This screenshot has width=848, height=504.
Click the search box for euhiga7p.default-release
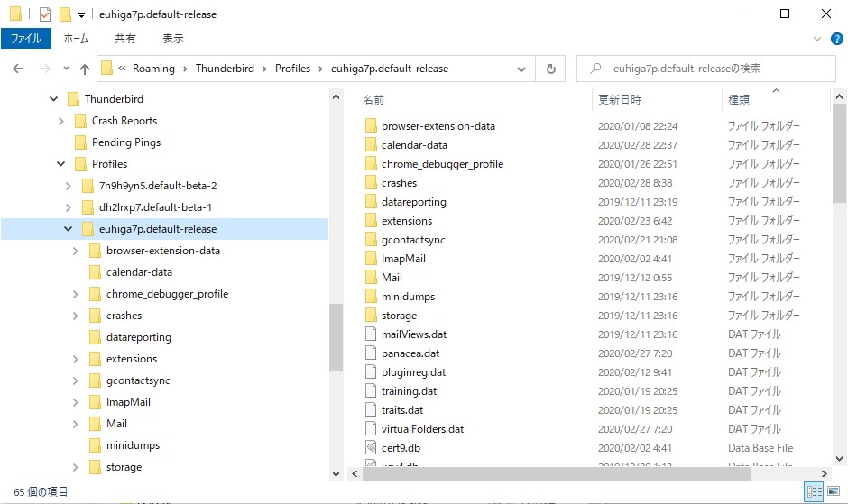click(713, 69)
